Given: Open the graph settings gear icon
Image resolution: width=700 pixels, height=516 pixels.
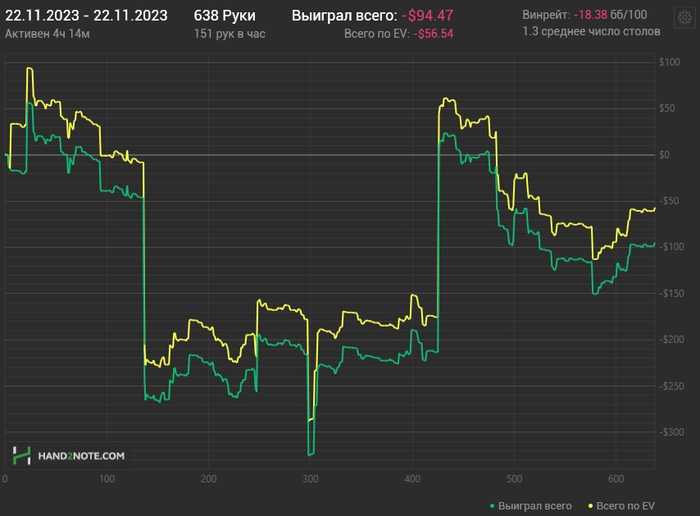Looking at the screenshot, I should pos(685,18).
